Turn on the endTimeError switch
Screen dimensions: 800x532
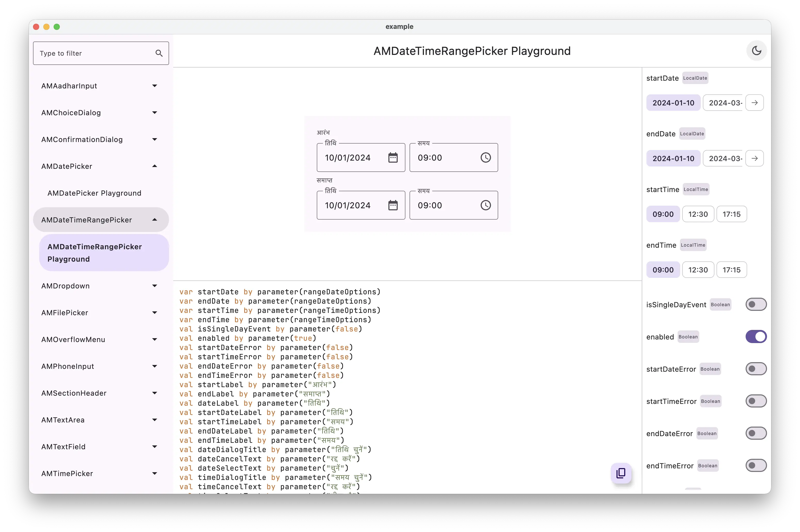pos(756,465)
